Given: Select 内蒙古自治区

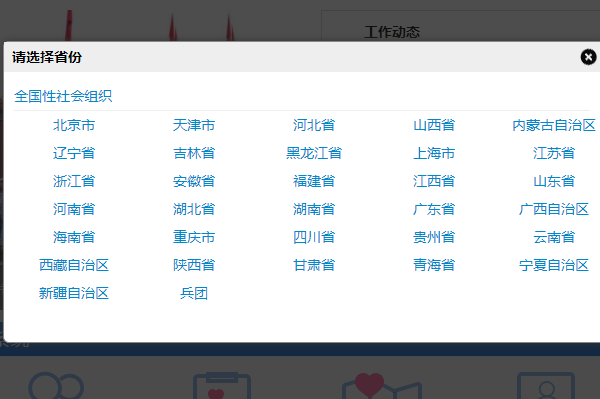Looking at the screenshot, I should 554,125.
